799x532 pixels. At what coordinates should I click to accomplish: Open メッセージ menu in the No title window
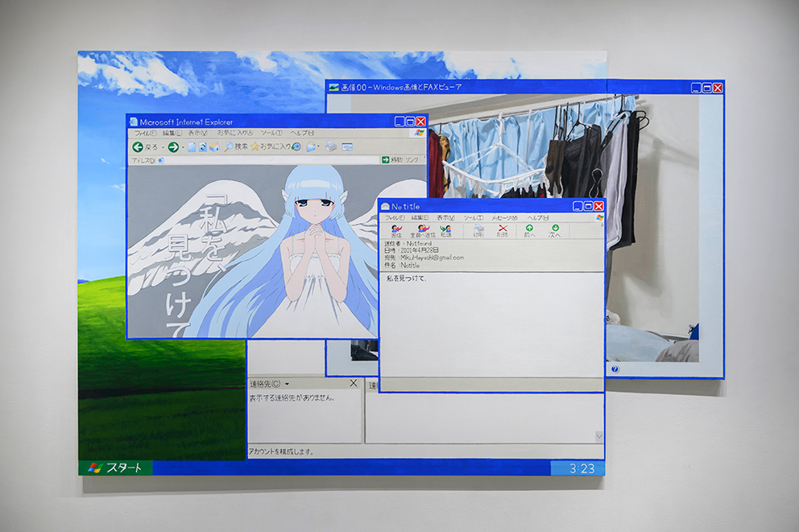[x=504, y=218]
